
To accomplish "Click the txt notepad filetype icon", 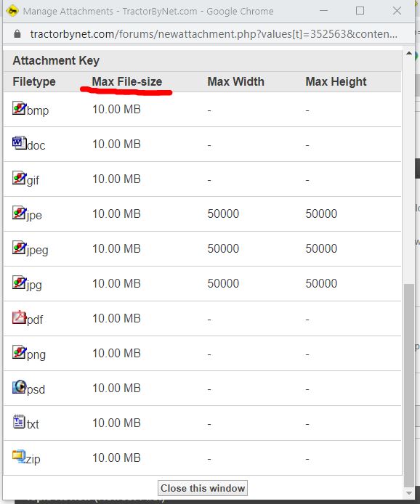I will [19, 422].
